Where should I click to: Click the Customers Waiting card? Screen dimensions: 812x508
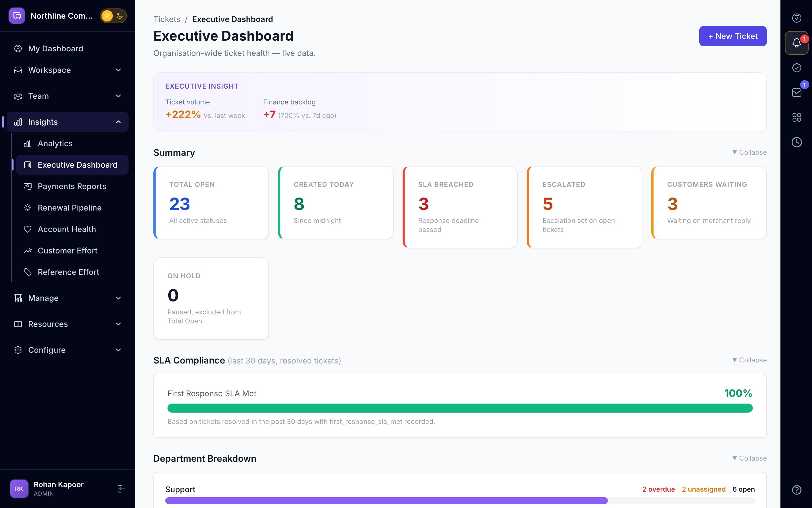(x=709, y=203)
